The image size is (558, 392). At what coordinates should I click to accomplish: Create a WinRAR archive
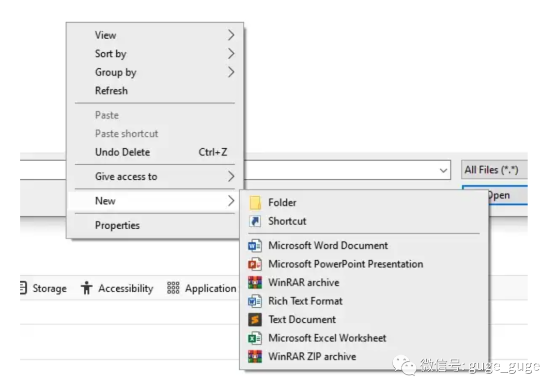(x=364, y=283)
